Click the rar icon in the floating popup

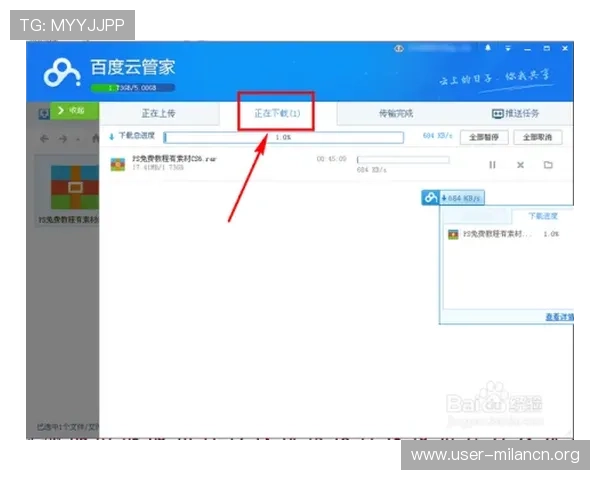pos(453,234)
